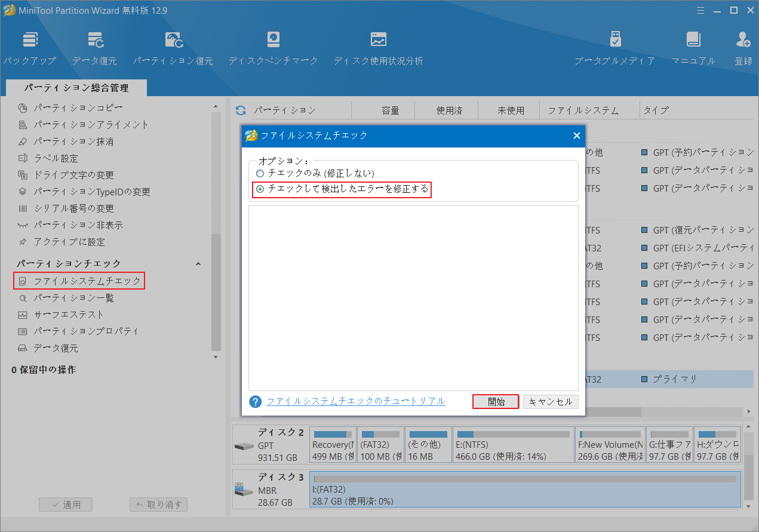
Task: Sort by the 未使用 column header
Action: click(511, 110)
